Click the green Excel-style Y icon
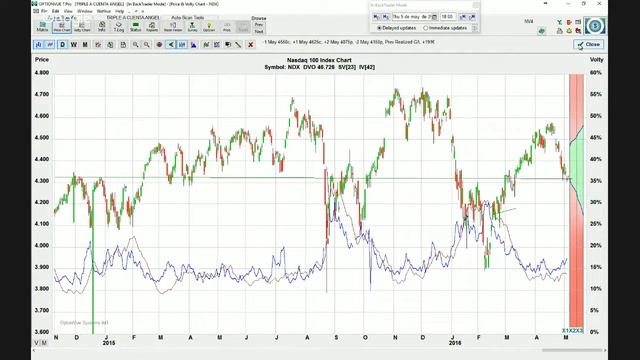 [x=559, y=22]
